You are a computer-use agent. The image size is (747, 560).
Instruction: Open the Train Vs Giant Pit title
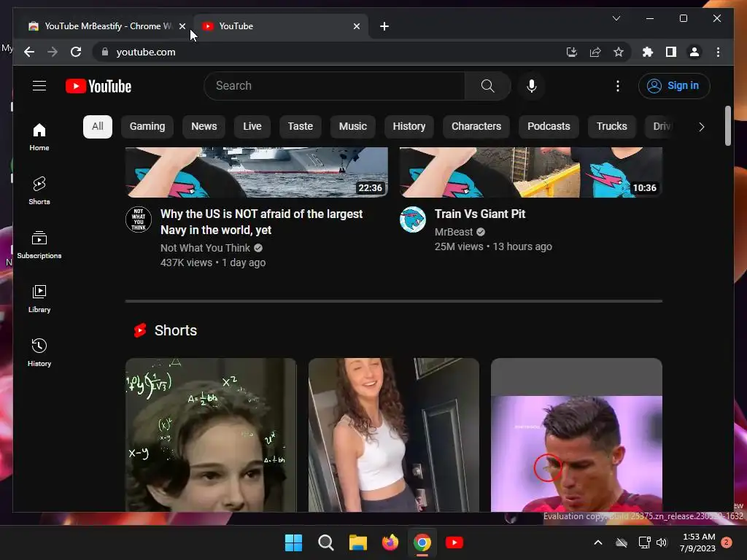click(480, 214)
